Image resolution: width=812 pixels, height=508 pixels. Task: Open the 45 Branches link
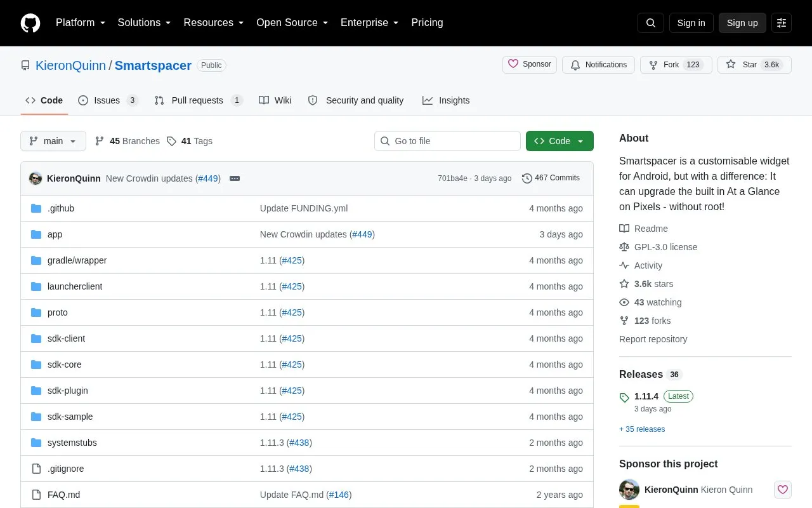click(127, 141)
